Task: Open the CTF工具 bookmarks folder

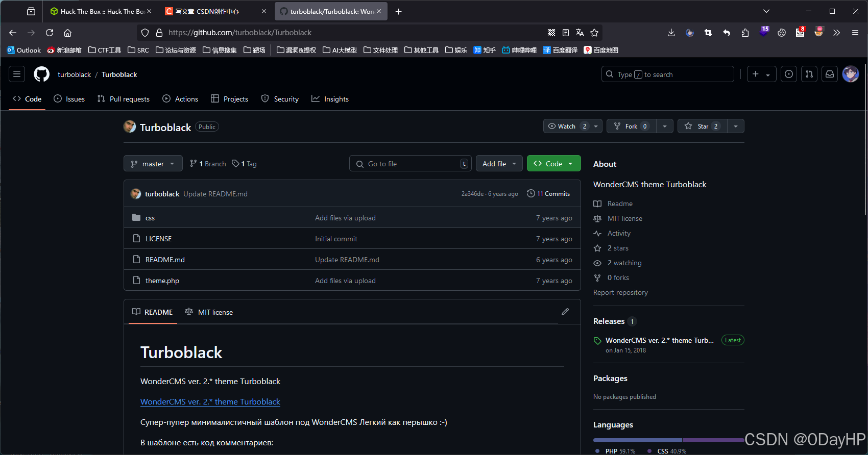Action: (x=105, y=50)
